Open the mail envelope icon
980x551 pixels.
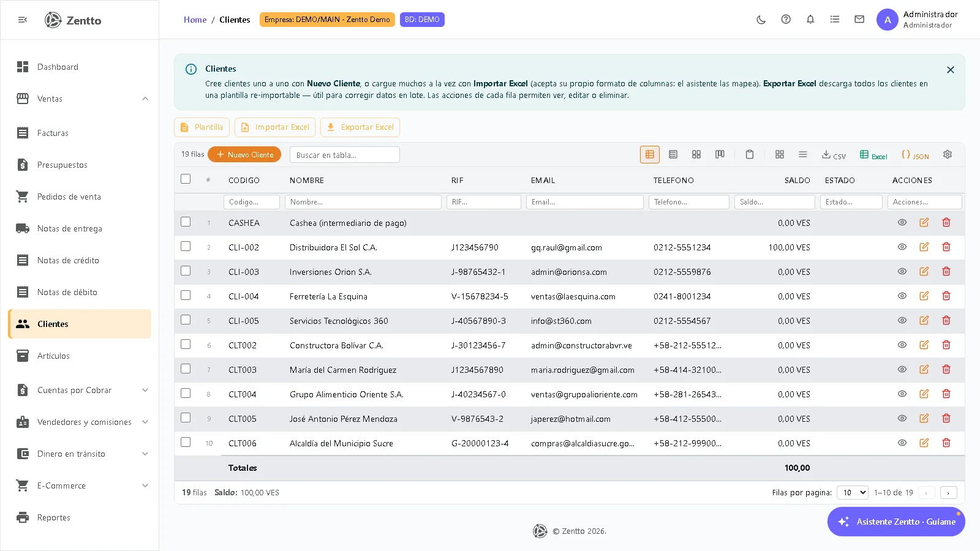(x=859, y=20)
